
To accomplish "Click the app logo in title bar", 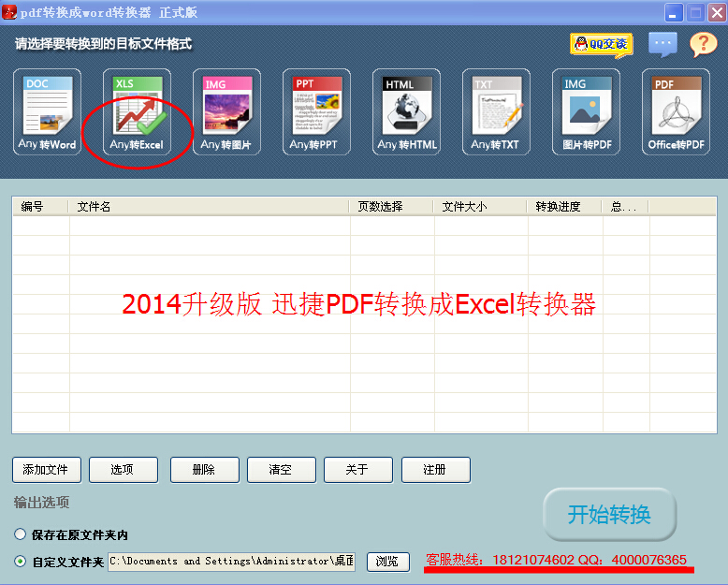I will pyautogui.click(x=9, y=12).
